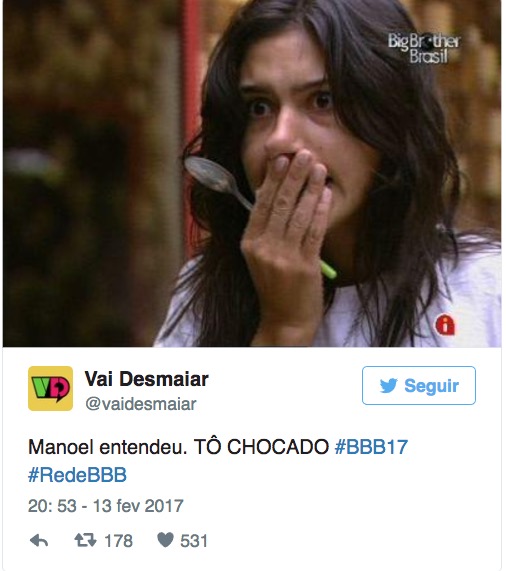This screenshot has width=506, height=571.
Task: Like the tweet with the heart icon
Action: [165, 540]
